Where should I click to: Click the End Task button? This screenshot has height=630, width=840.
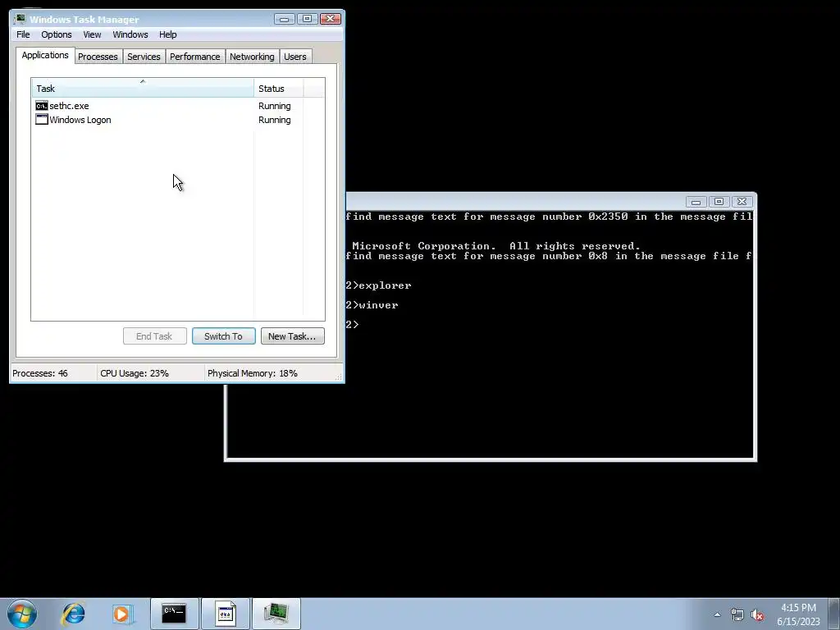155,336
